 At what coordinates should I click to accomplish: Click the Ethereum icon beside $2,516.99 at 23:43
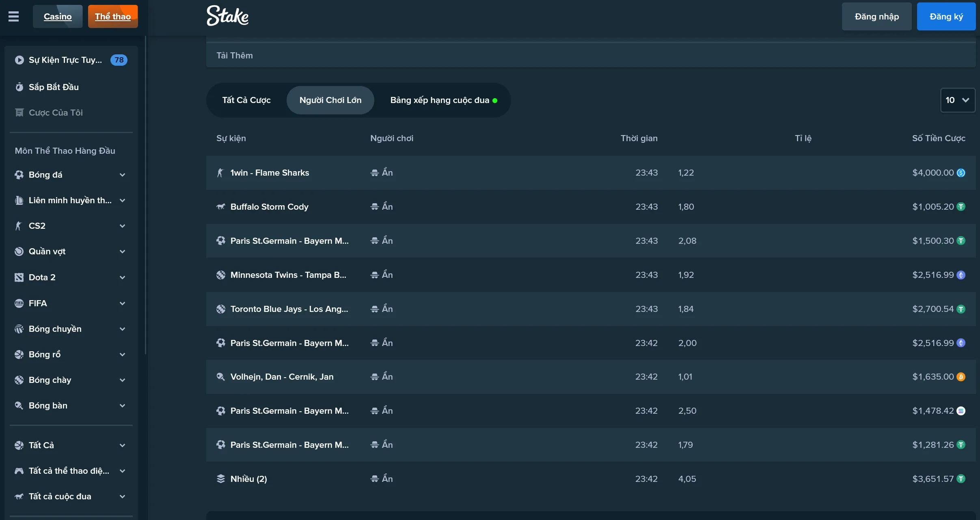click(961, 275)
